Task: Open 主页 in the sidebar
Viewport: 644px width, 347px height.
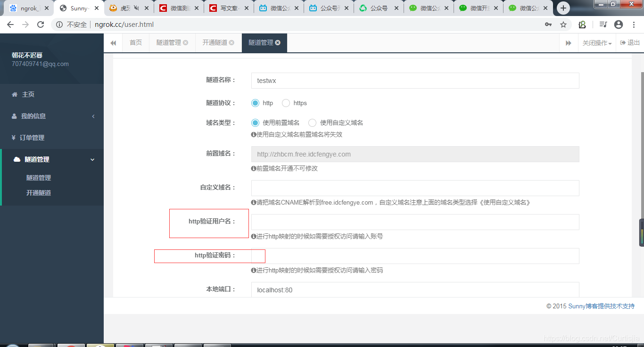Action: 52,94
